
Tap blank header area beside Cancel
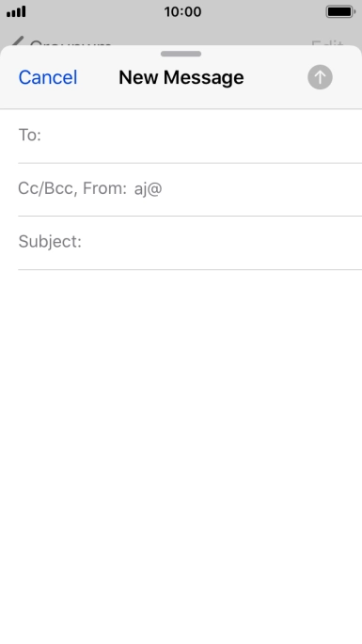(98, 77)
